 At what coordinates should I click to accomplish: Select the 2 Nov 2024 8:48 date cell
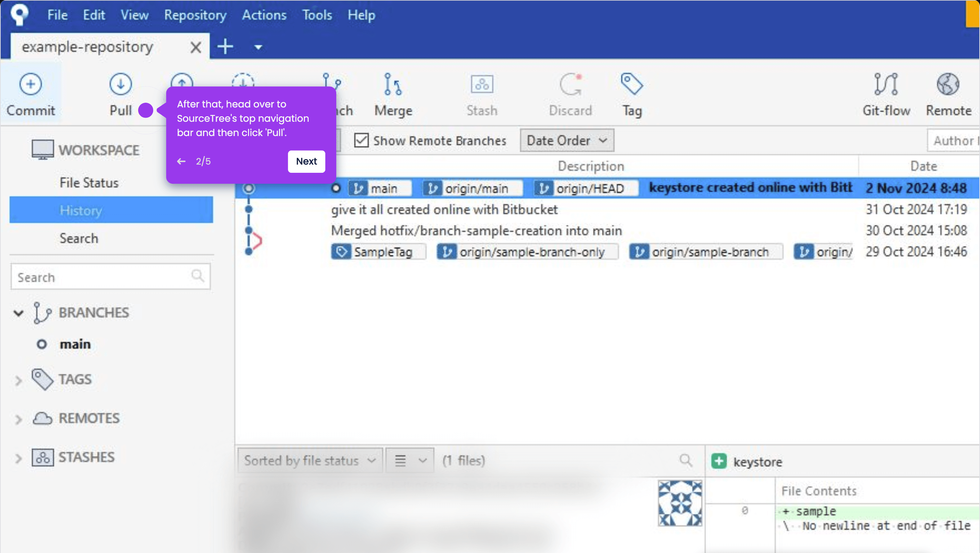tap(916, 188)
